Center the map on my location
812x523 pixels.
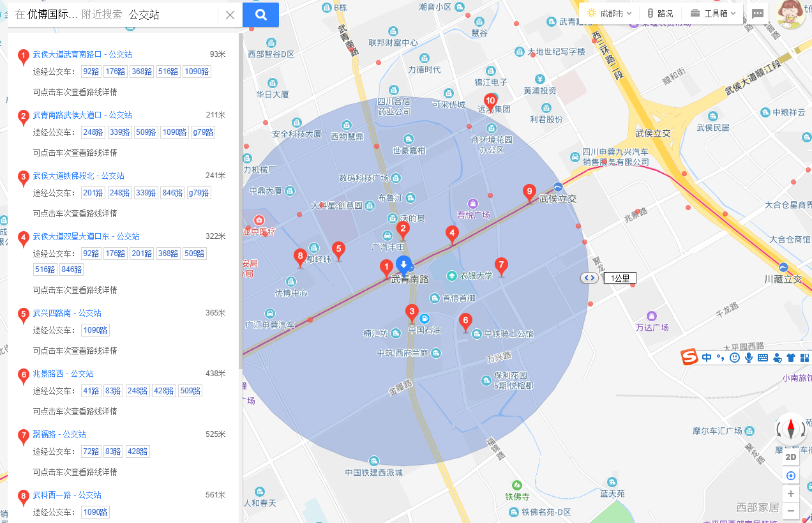coord(791,476)
